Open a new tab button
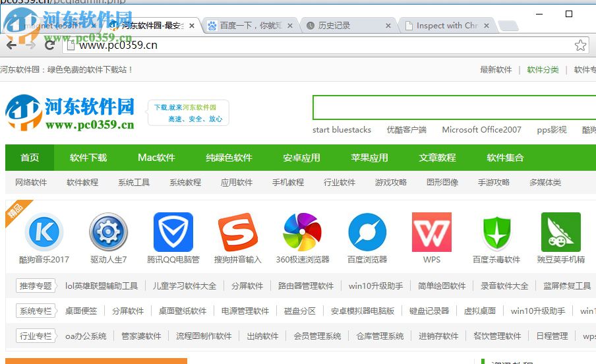Viewport: 596px width, 364px height. tap(508, 26)
